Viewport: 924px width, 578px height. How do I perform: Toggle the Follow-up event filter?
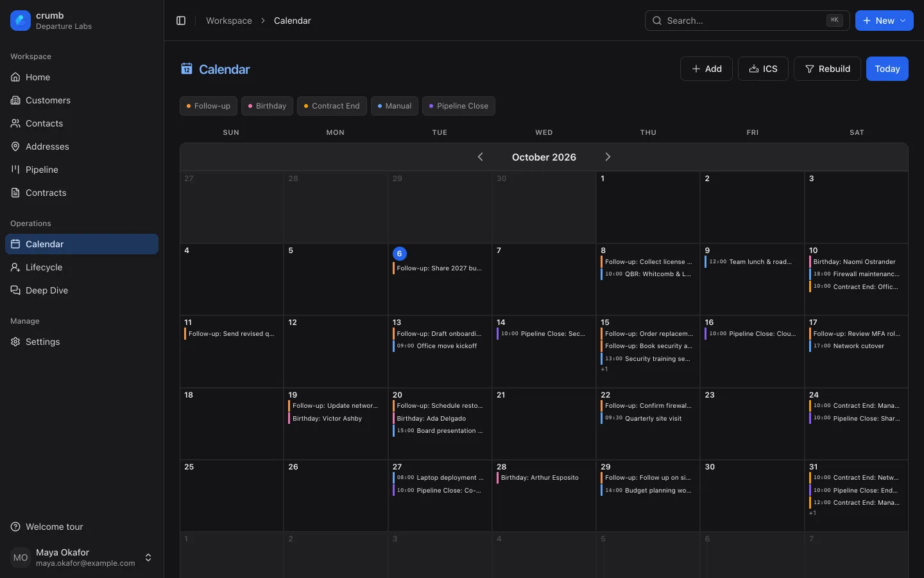click(209, 106)
